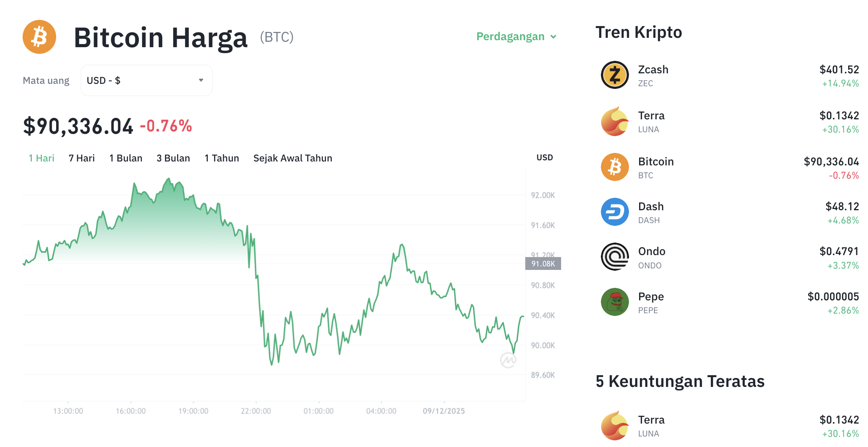Click the Bitcoin logo beside the page title

coord(39,36)
